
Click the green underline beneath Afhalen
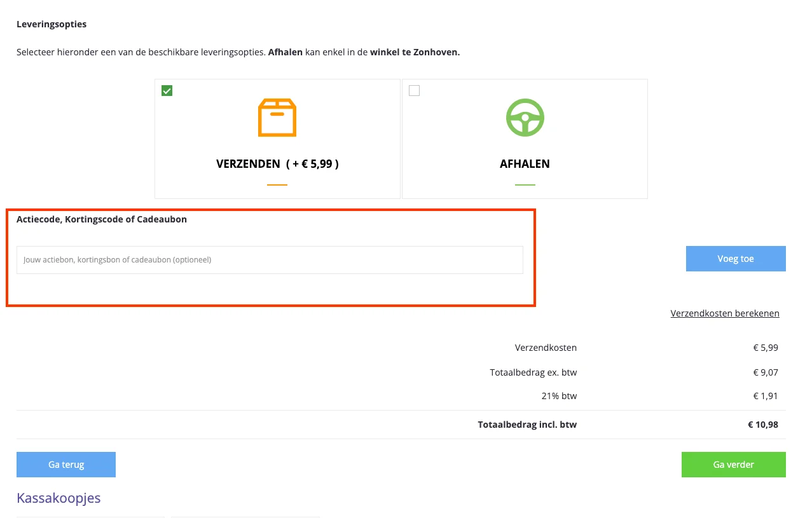coord(525,185)
